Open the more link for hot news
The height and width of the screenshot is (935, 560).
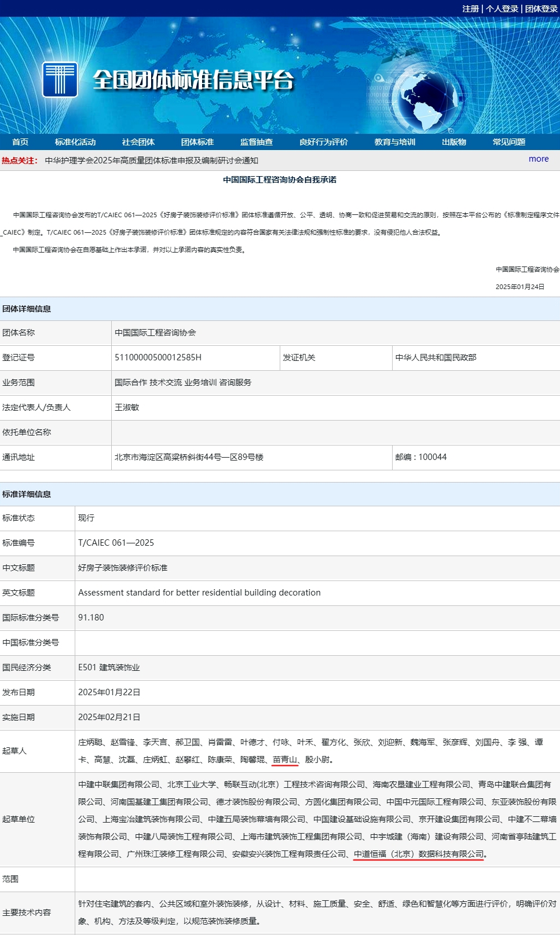pyautogui.click(x=539, y=159)
